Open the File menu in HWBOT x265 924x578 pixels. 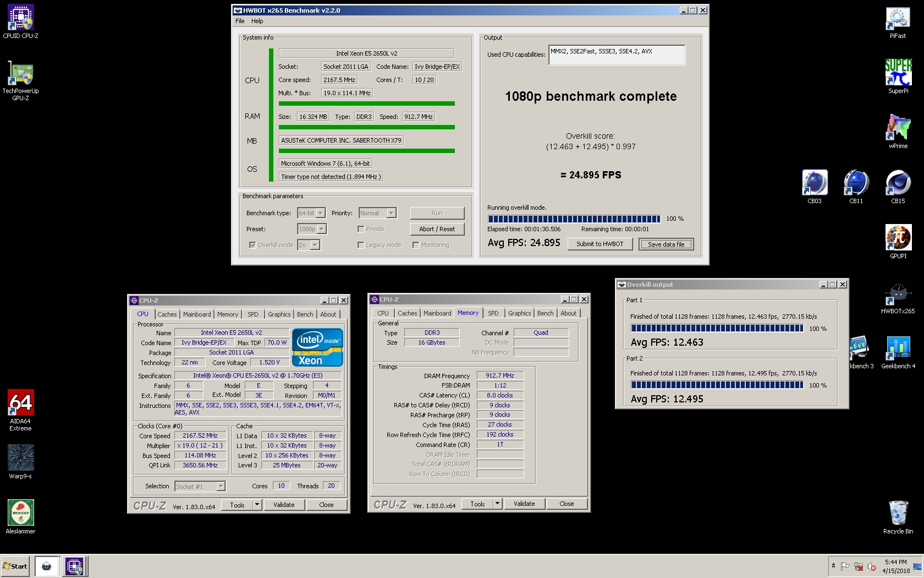[x=240, y=21]
